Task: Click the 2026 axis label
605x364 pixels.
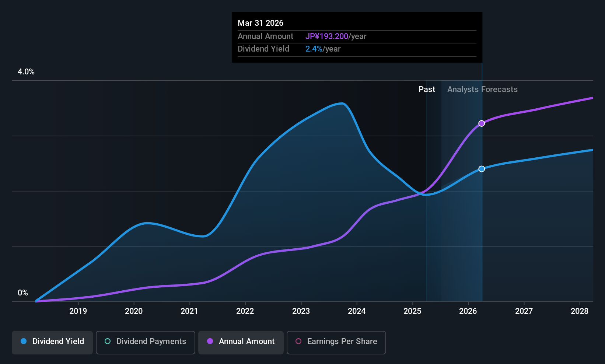Action: [468, 311]
